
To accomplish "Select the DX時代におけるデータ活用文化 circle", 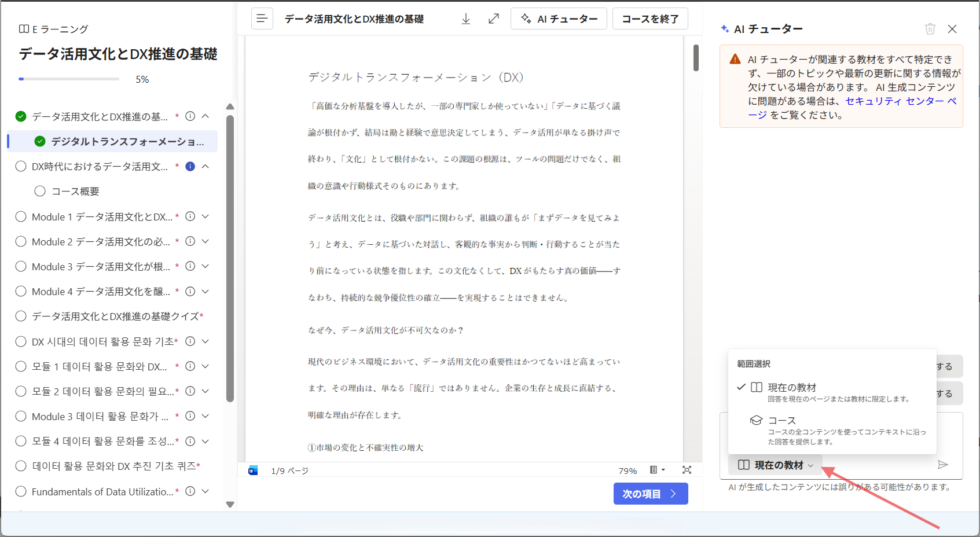I will click(21, 167).
